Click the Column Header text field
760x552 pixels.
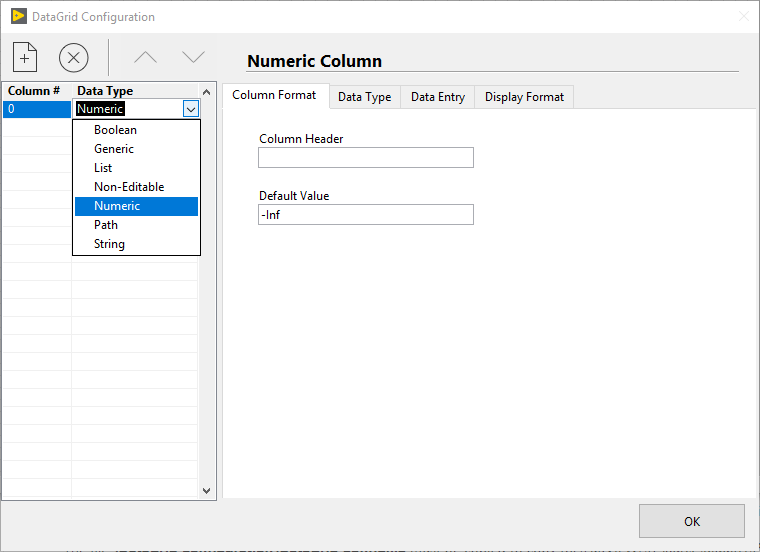[365, 158]
